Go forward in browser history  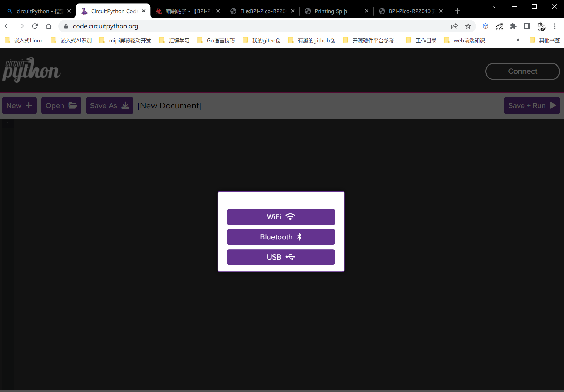click(x=21, y=26)
